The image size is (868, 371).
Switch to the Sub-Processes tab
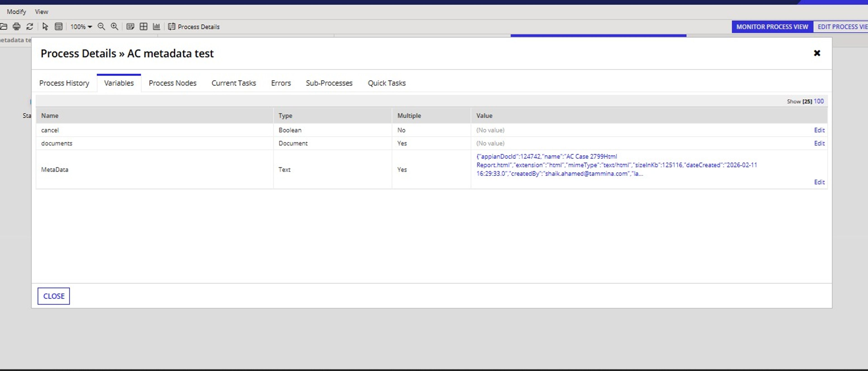(x=329, y=83)
